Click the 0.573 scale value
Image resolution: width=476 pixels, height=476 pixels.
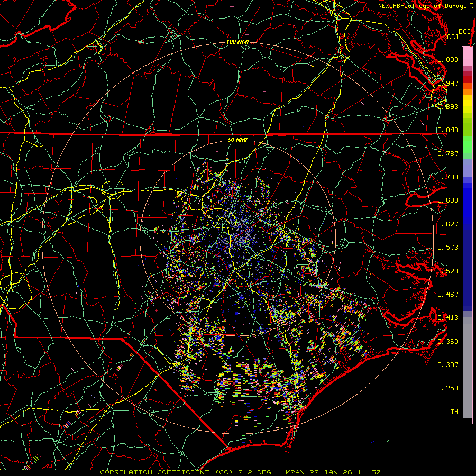[x=448, y=248]
